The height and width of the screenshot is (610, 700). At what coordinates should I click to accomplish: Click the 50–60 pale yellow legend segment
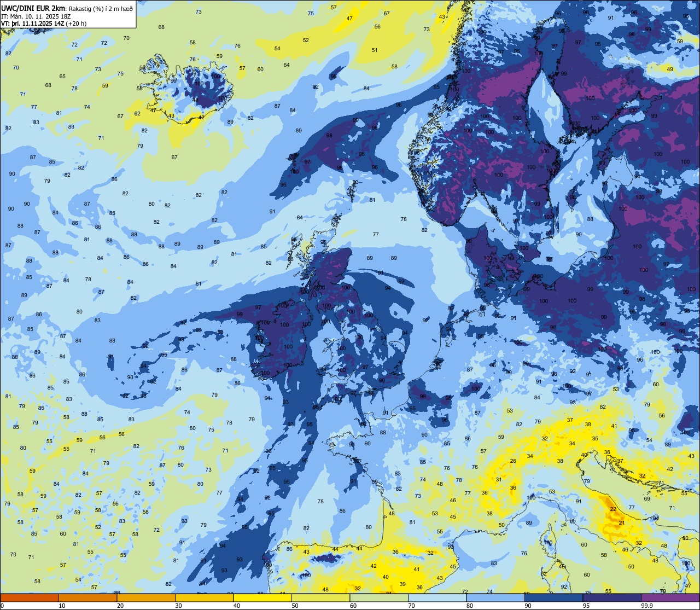[320, 597]
